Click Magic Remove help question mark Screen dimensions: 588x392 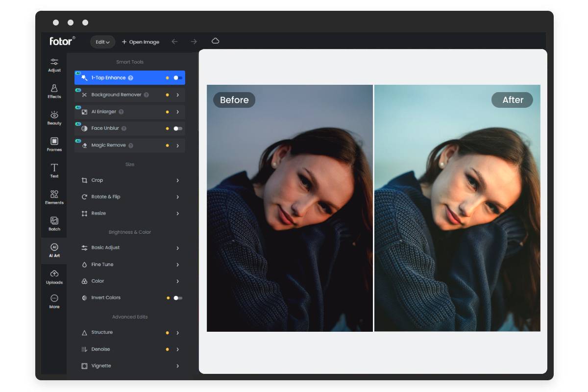(x=131, y=146)
